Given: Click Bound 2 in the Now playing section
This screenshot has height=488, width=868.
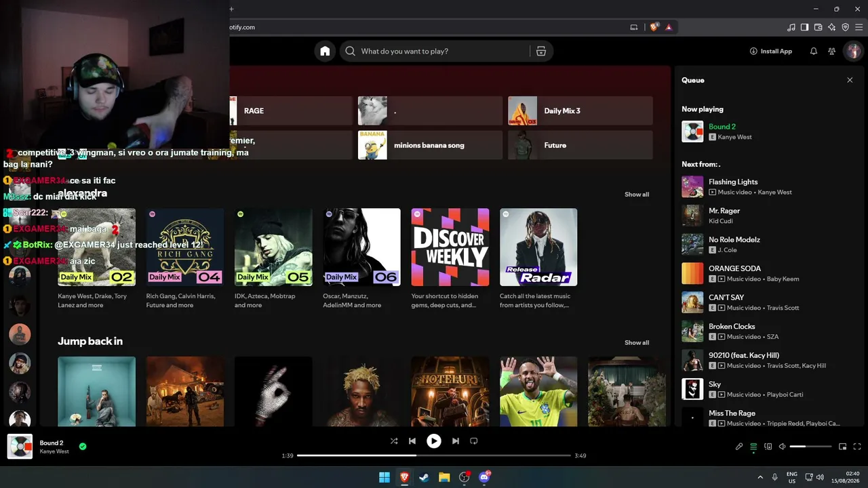Looking at the screenshot, I should [722, 127].
